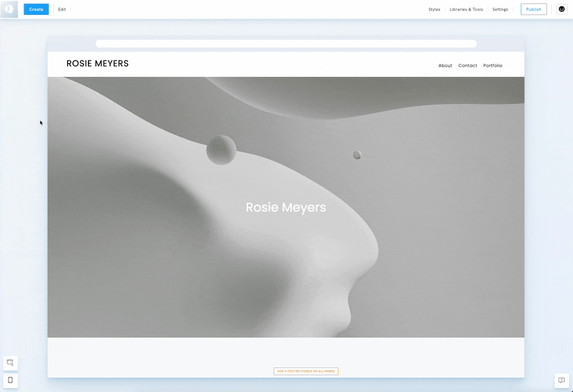Click the About navigation link
The width and height of the screenshot is (573, 392).
445,66
